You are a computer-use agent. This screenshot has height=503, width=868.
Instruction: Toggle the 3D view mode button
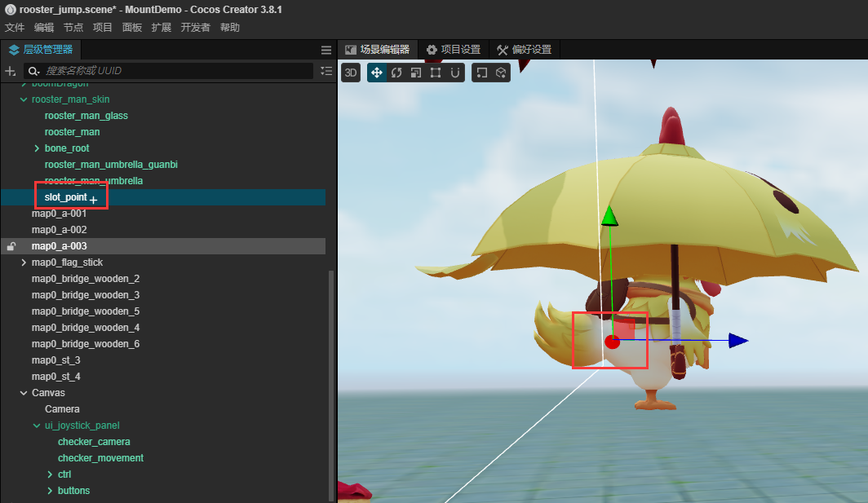[x=351, y=73]
